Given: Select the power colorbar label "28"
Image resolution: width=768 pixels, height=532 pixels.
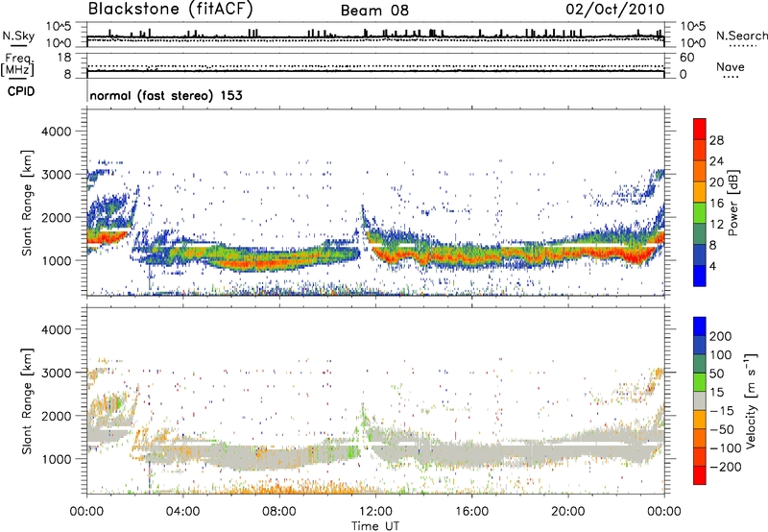Looking at the screenshot, I should (x=716, y=140).
